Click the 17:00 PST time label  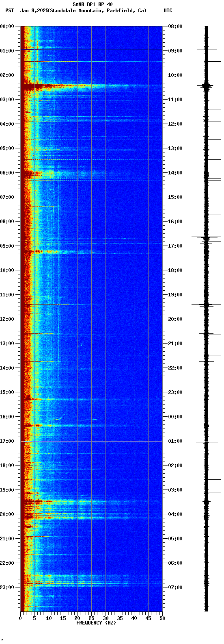point(7,441)
